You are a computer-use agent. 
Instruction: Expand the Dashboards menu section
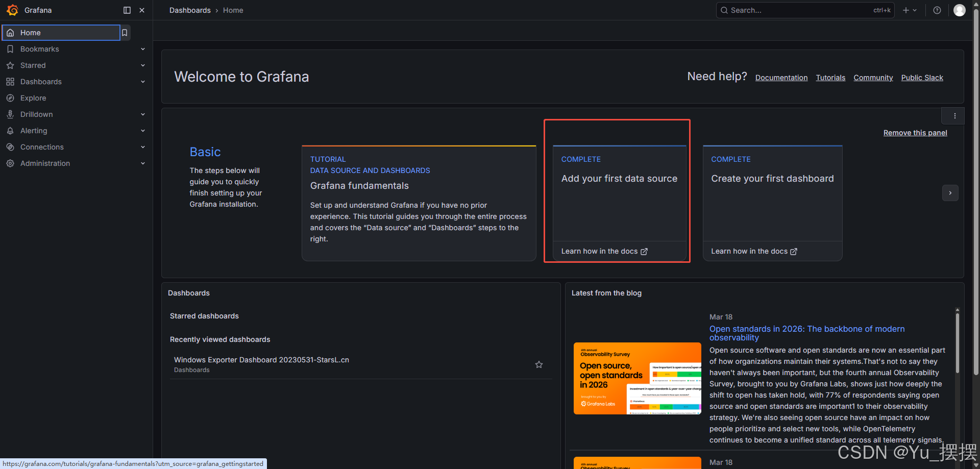(143, 82)
